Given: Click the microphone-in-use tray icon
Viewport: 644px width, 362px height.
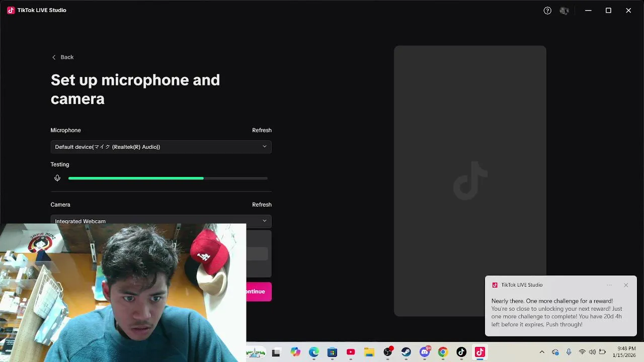Looking at the screenshot, I should click(x=569, y=352).
